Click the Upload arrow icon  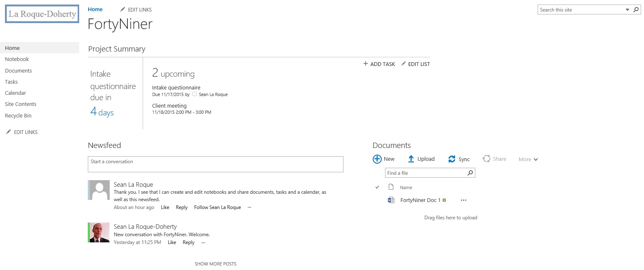pos(411,159)
